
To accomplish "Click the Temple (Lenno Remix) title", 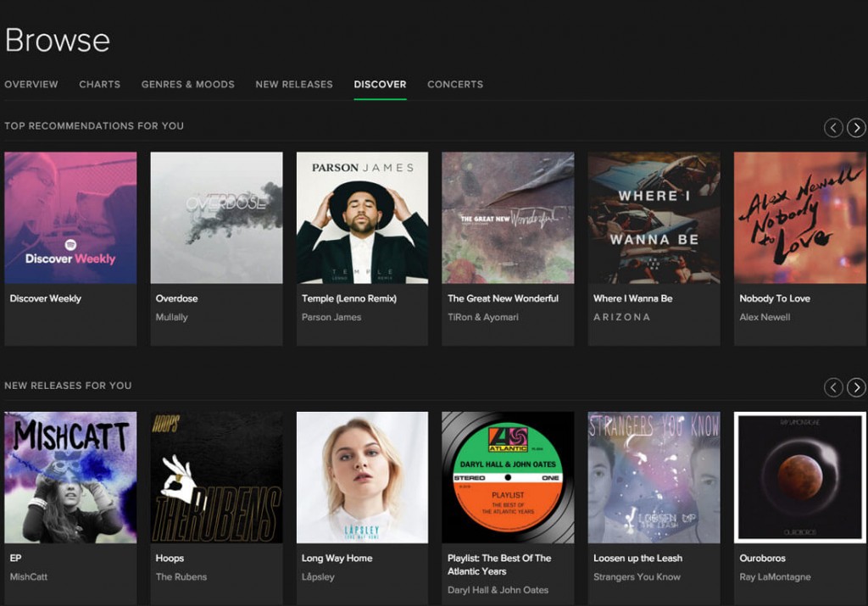I will pyautogui.click(x=349, y=298).
